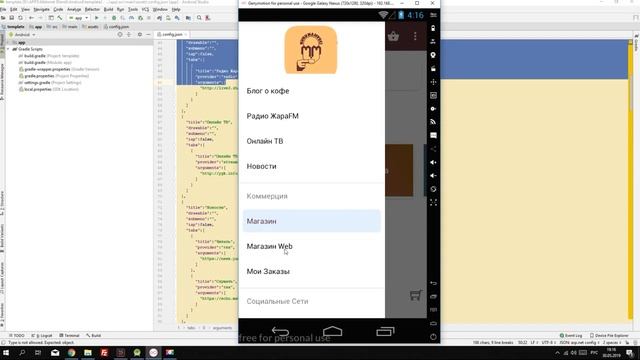
Task: Open the Terminal tool window
Action: point(69,336)
